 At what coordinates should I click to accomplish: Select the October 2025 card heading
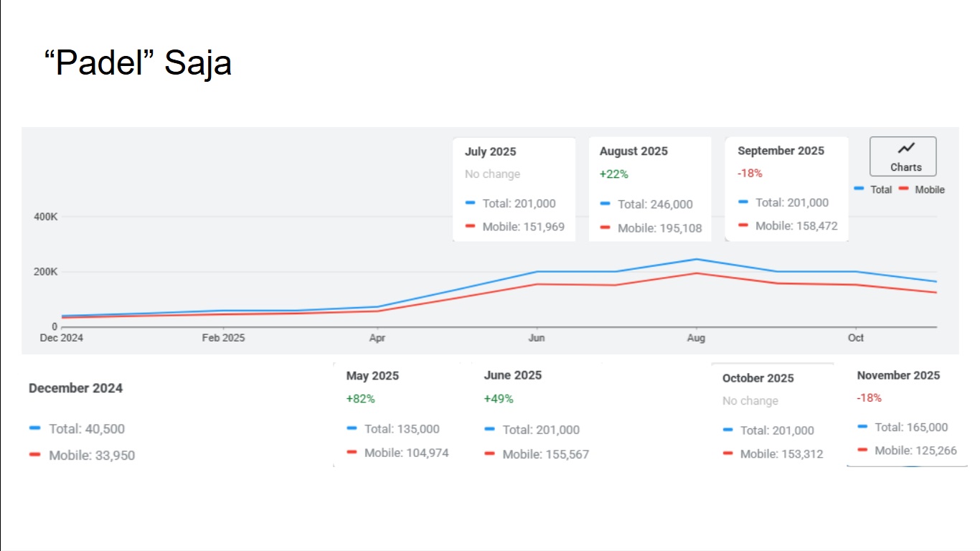pos(758,378)
